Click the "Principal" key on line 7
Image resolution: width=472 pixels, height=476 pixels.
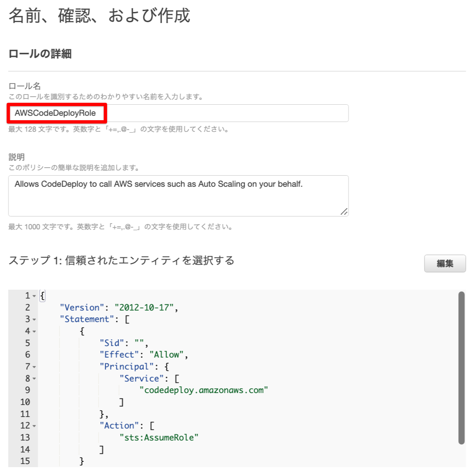tap(127, 366)
